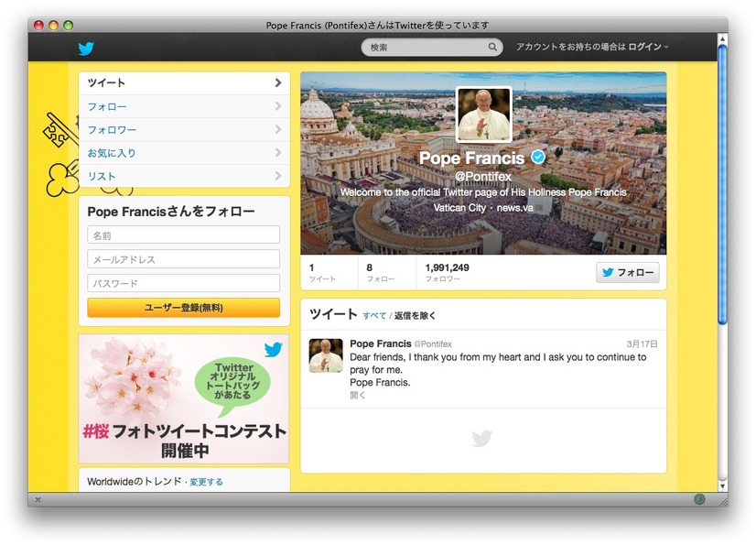Click the Pope Francis name in profile header
The image size is (756, 545).
pyautogui.click(x=471, y=158)
